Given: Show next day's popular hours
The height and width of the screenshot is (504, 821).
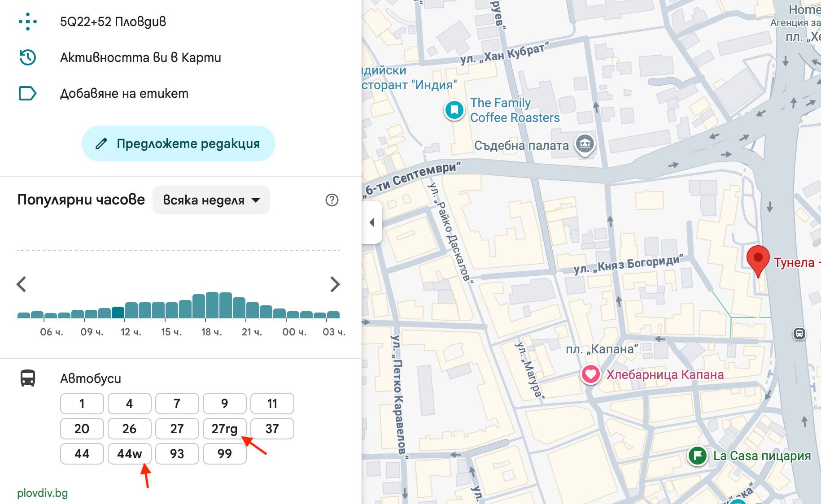Looking at the screenshot, I should pos(335,284).
